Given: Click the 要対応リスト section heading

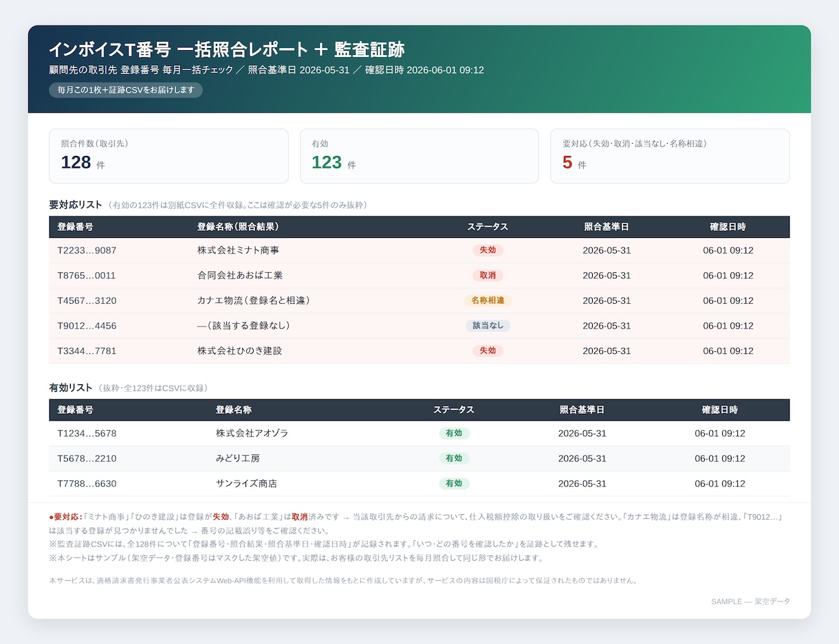Looking at the screenshot, I should pos(76,205).
